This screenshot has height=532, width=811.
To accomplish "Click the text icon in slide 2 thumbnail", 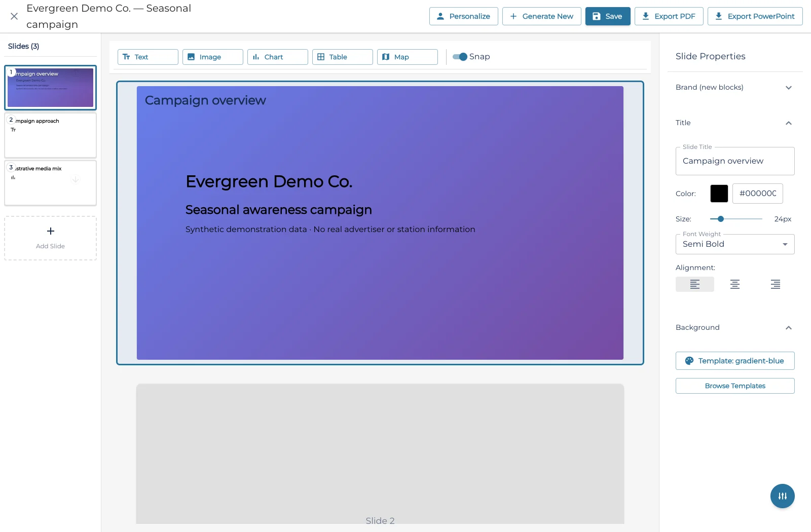I will (13, 130).
